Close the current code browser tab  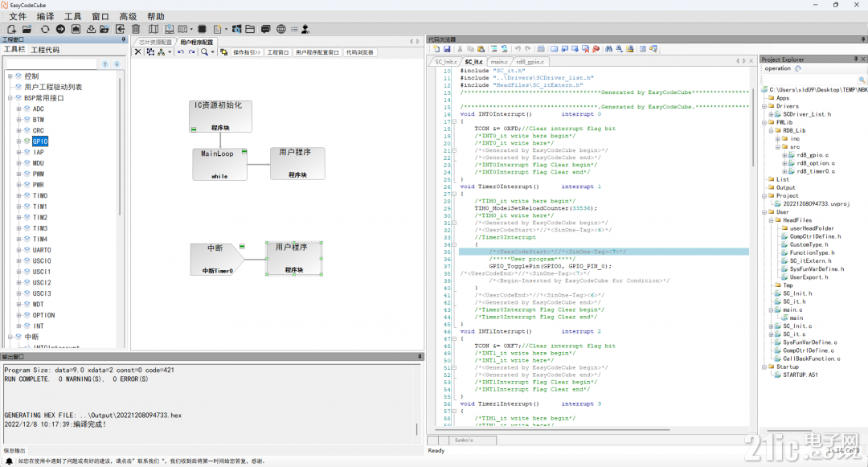pyautogui.click(x=751, y=61)
